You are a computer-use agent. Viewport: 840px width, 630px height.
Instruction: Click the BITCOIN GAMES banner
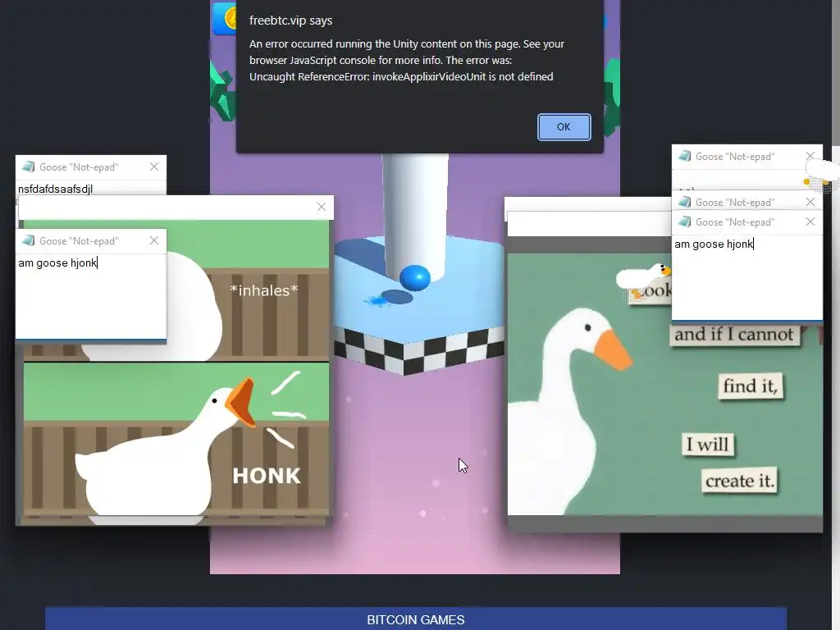pyautogui.click(x=416, y=619)
